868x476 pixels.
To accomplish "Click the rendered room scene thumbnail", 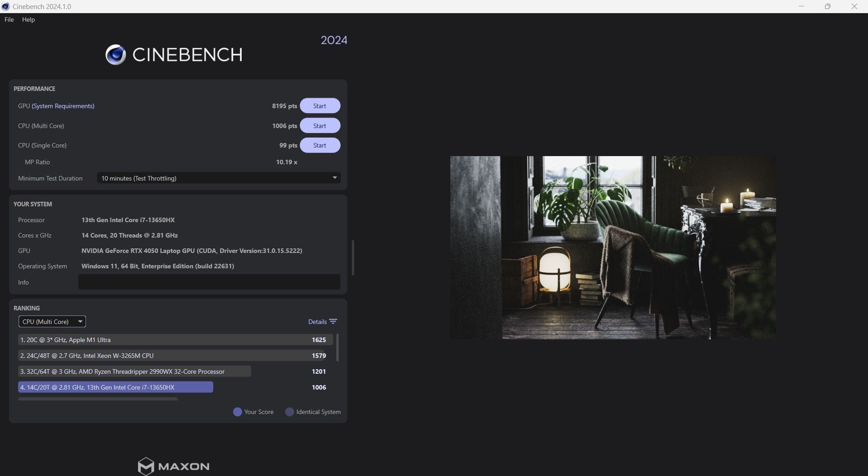I will (x=613, y=248).
